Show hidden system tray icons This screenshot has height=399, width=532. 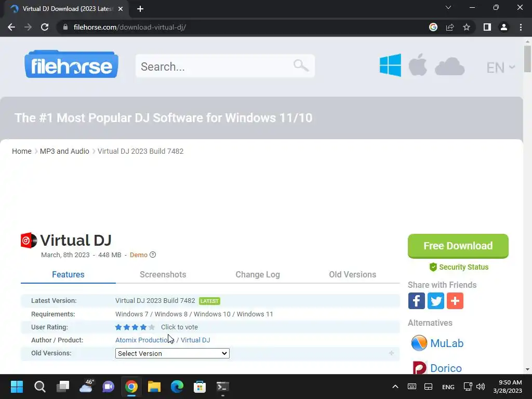tap(395, 387)
